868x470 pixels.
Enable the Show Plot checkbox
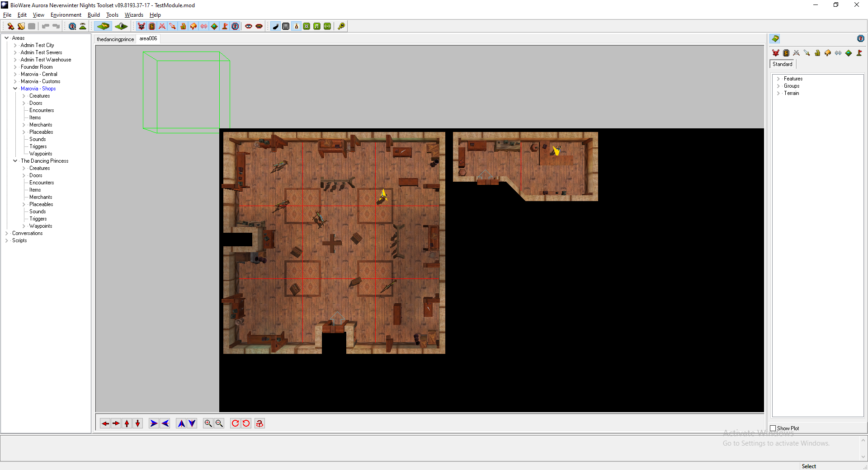tap(773, 428)
